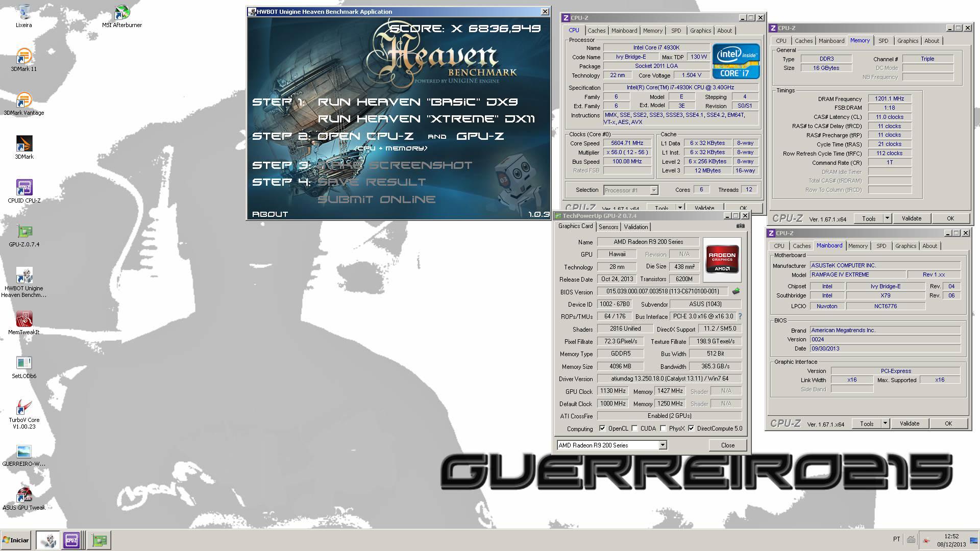The image size is (980, 551).
Task: Click the keyboard icon in system tray
Action: [911, 539]
